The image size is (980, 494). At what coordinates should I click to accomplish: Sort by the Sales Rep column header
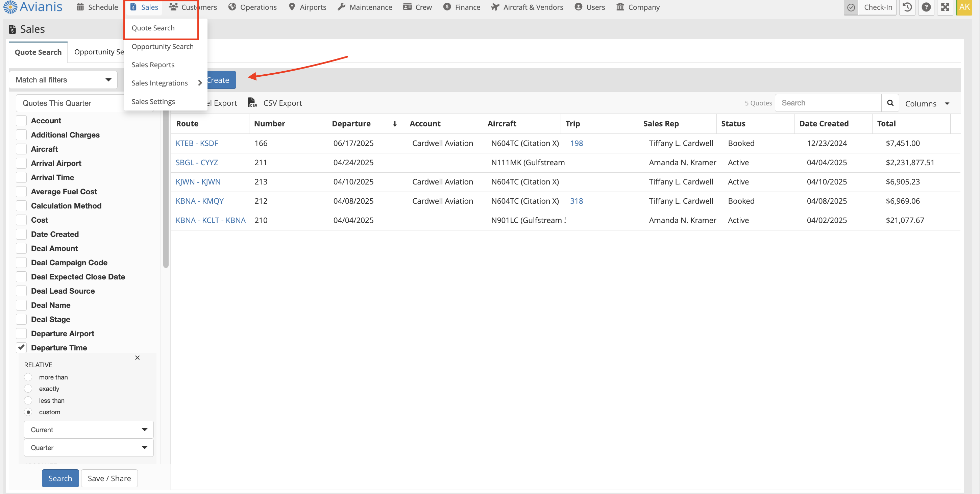677,124
